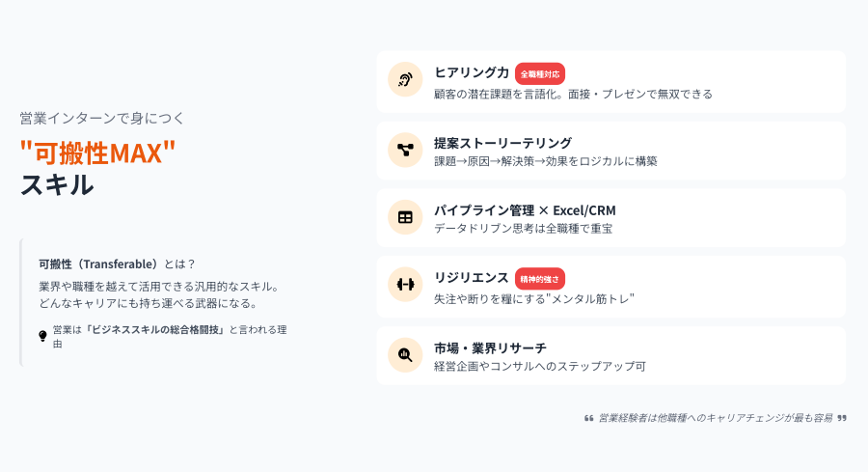
Task: Click the opening quotation mark icon
Action: pyautogui.click(x=589, y=418)
